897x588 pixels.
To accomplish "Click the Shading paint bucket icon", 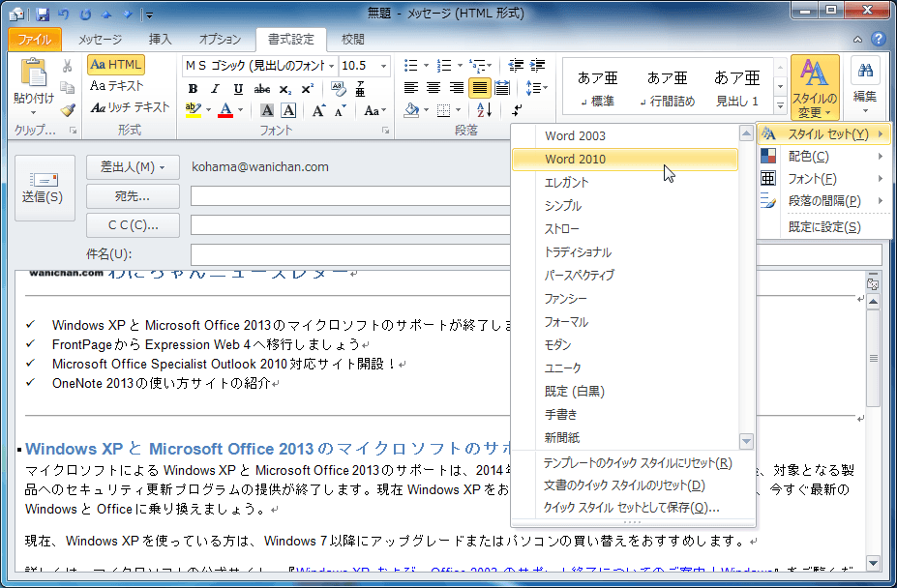I will click(411, 110).
